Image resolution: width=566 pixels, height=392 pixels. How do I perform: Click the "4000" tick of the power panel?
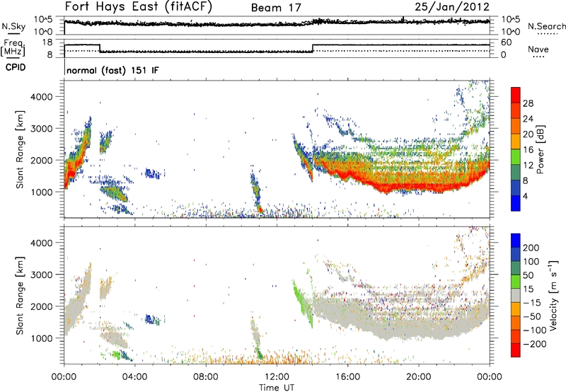point(42,97)
